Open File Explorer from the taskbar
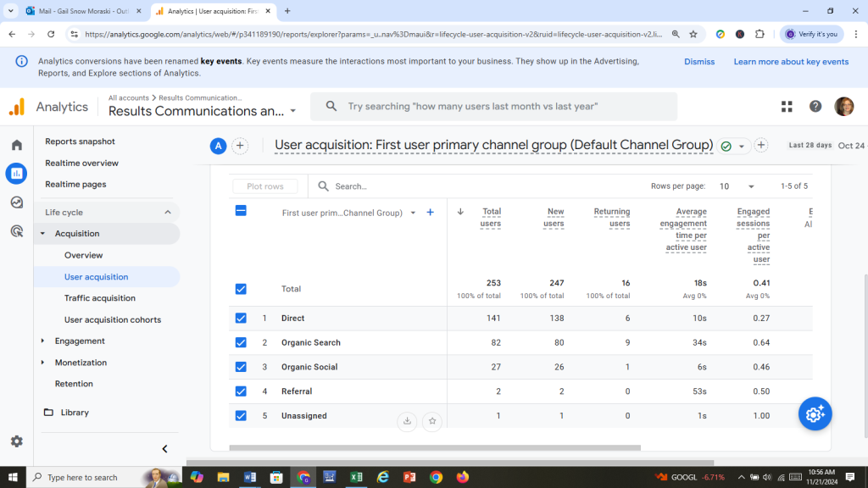Image resolution: width=868 pixels, height=488 pixels. (x=223, y=477)
